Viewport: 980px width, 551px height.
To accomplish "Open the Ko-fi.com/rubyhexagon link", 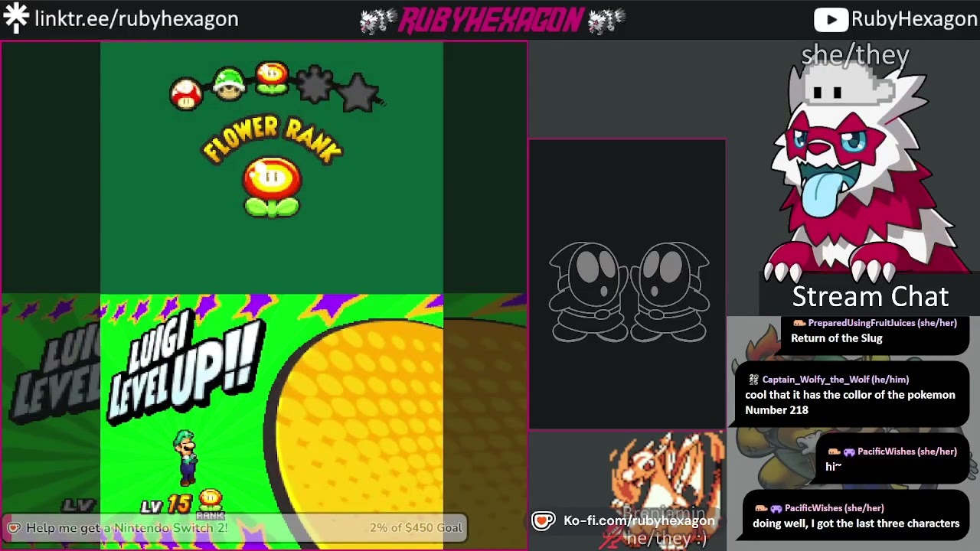I will pyautogui.click(x=639, y=521).
